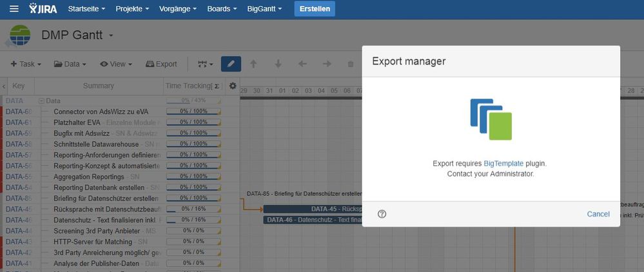The height and width of the screenshot is (272, 644).
Task: Select Reporting Datenbank erstellen task
Action: (99, 188)
